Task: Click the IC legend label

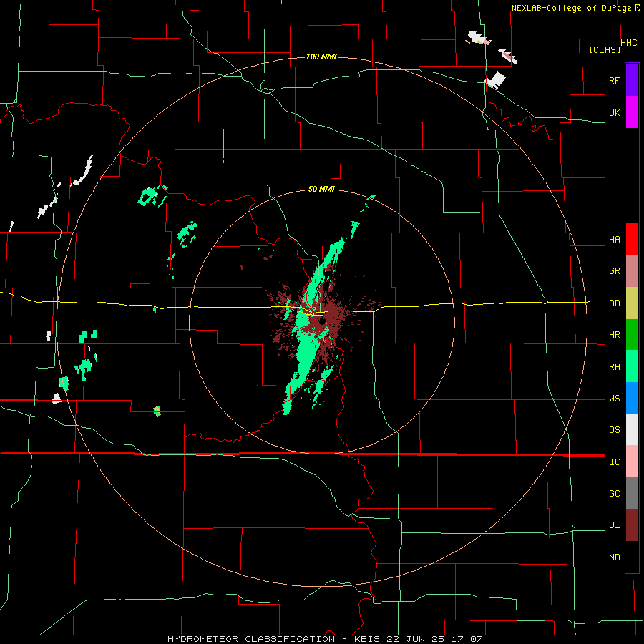Action: tap(614, 462)
